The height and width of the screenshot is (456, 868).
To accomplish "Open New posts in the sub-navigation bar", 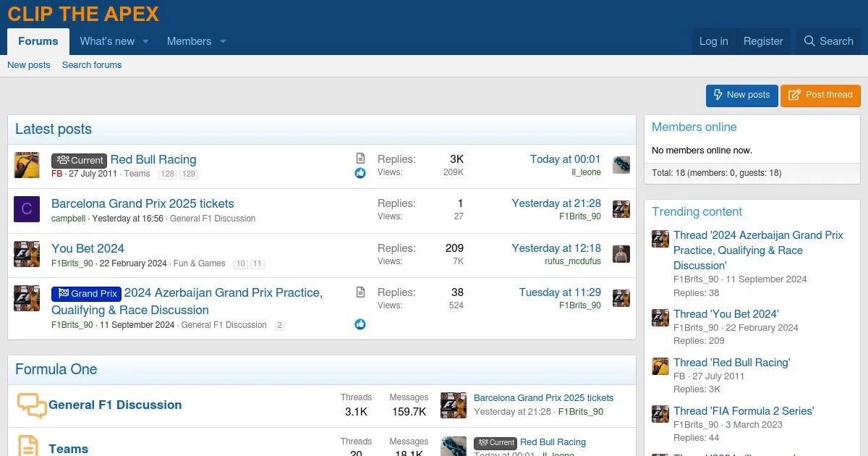I will pyautogui.click(x=29, y=65).
